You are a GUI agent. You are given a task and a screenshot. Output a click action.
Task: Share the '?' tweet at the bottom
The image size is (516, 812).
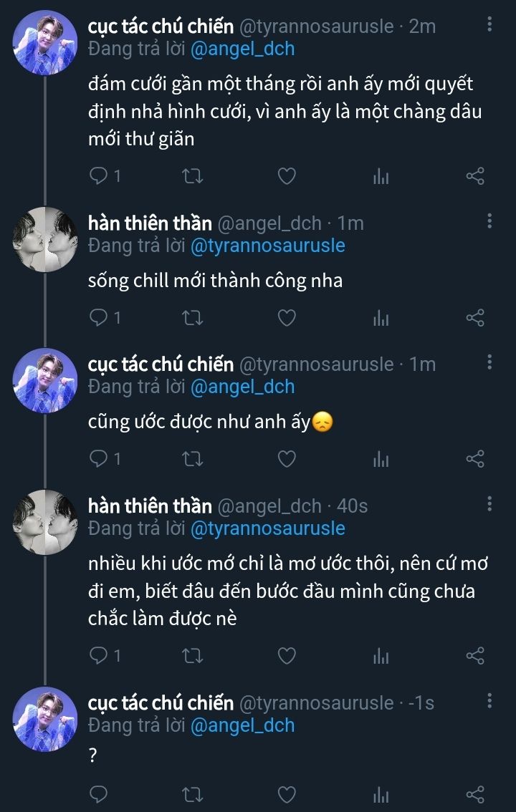coord(475,794)
